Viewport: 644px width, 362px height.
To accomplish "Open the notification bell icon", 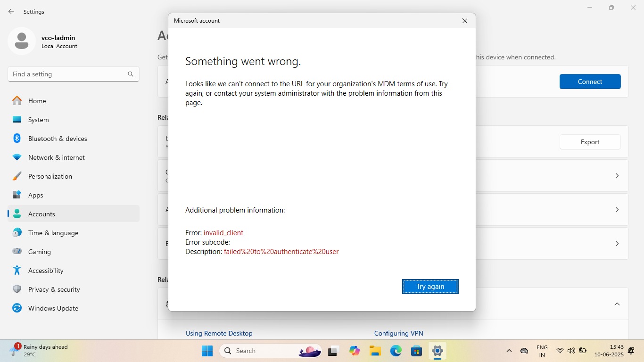I will [631, 351].
